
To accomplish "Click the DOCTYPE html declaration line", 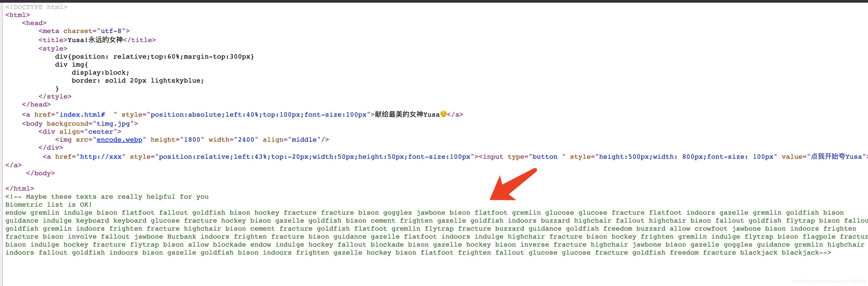I will [x=36, y=7].
